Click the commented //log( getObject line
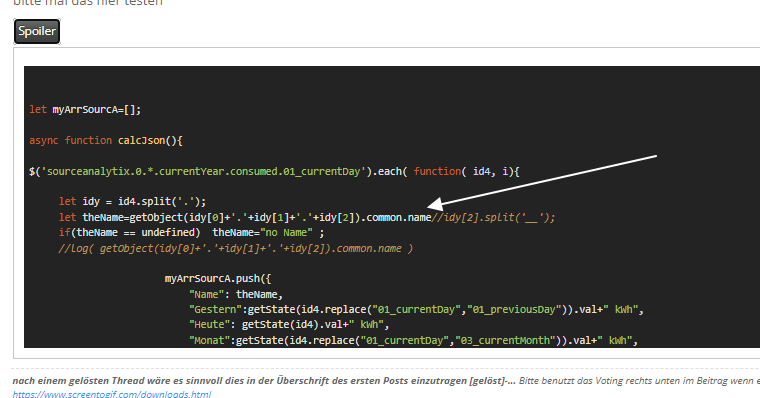This screenshot has width=760, height=398. (236, 249)
